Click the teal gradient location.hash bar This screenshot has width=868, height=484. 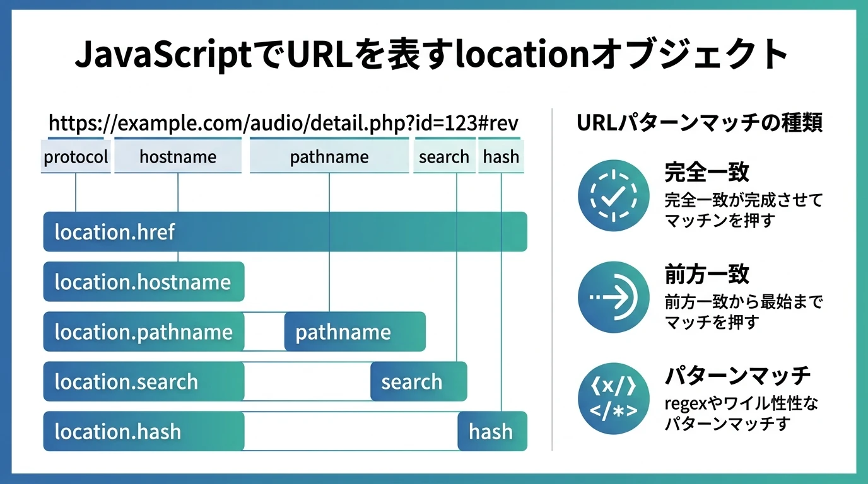(144, 431)
